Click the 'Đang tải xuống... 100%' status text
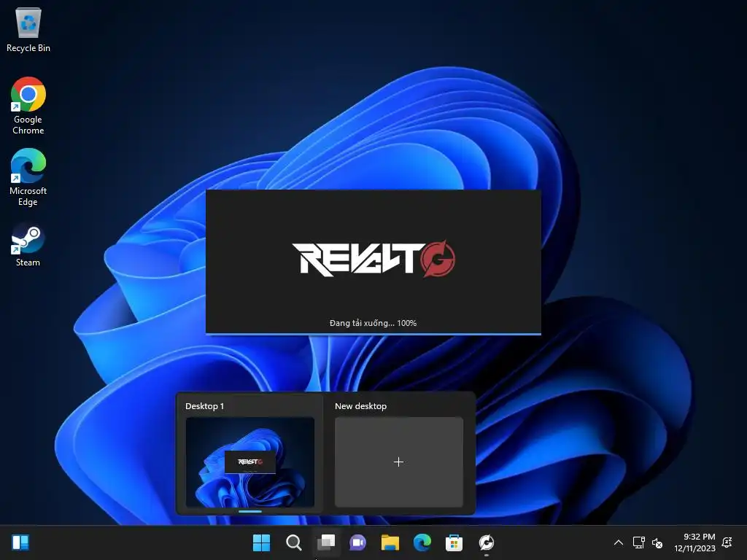 tap(373, 323)
